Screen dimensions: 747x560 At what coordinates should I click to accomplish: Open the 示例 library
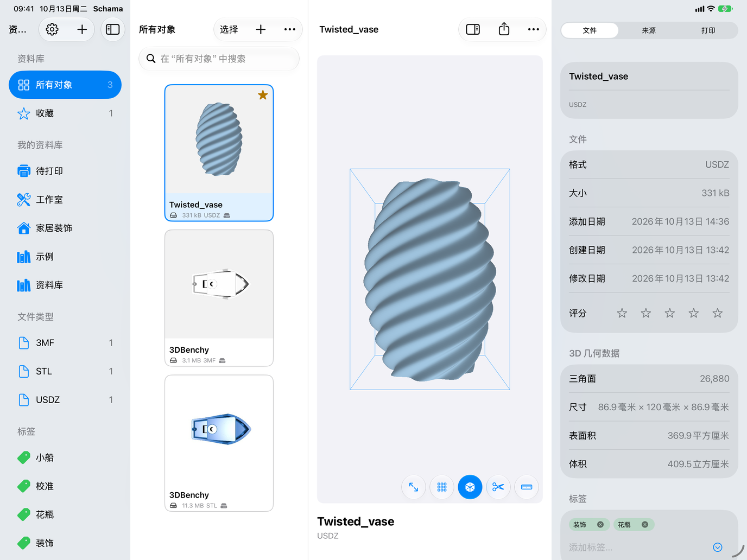pyautogui.click(x=65, y=257)
